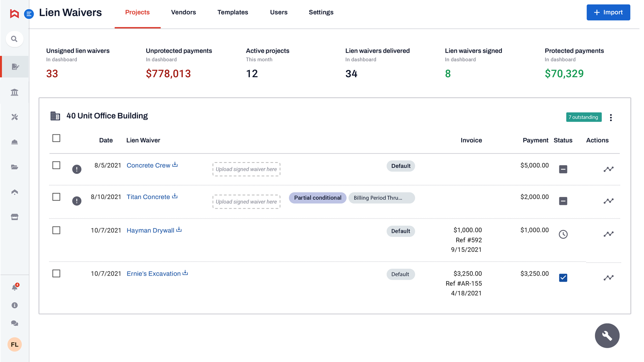Click the notifications bell icon
Screen dimensions: 644x362
coord(15,287)
